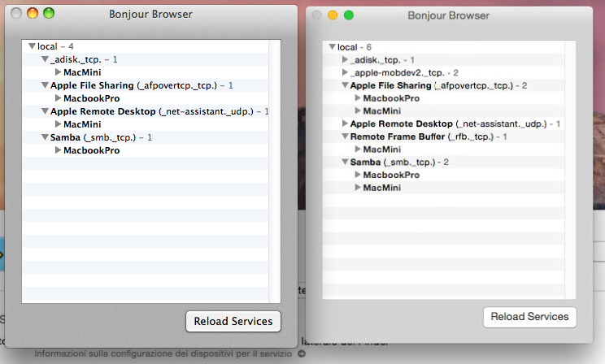
Task: Expand MacbookPro under Samba in left window
Action: tap(58, 150)
